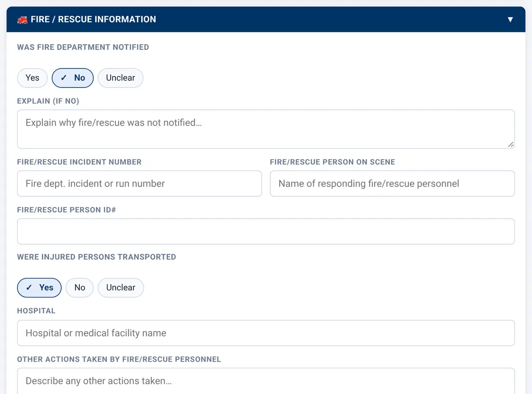Choose No for injured persons transported

click(80, 288)
